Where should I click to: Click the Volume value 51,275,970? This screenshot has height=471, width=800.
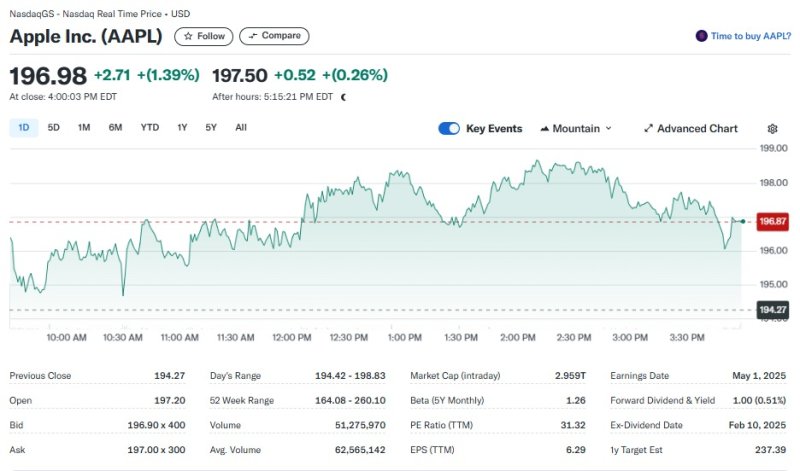[x=360, y=425]
